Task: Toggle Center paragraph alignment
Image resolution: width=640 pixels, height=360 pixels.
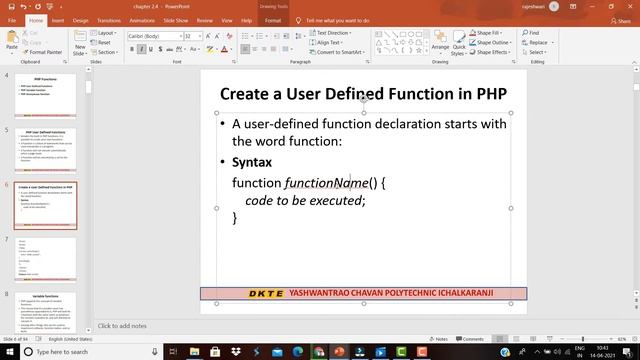Action: click(x=255, y=49)
